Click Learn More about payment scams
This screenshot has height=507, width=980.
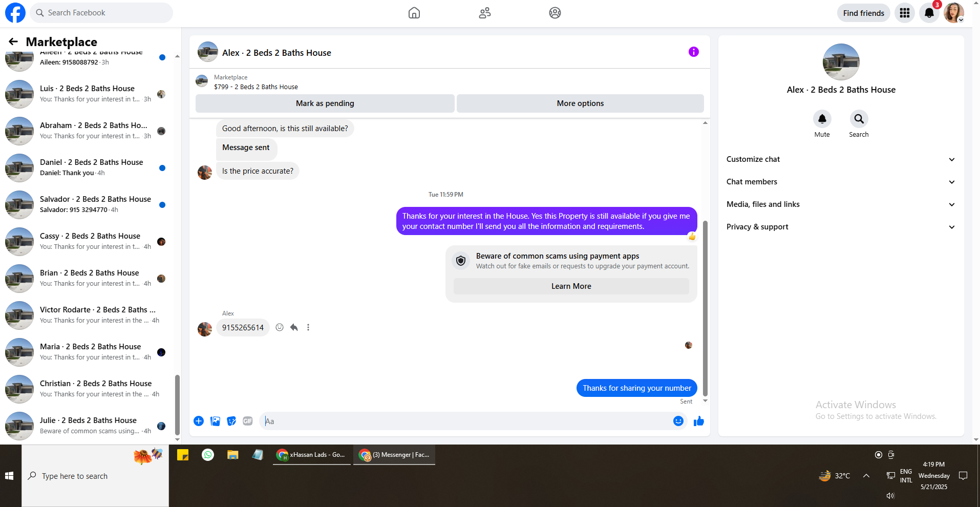[x=571, y=286]
